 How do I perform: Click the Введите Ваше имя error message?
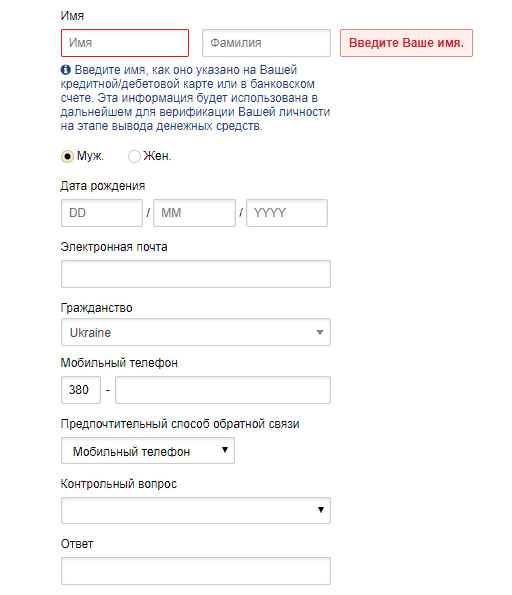[x=406, y=43]
